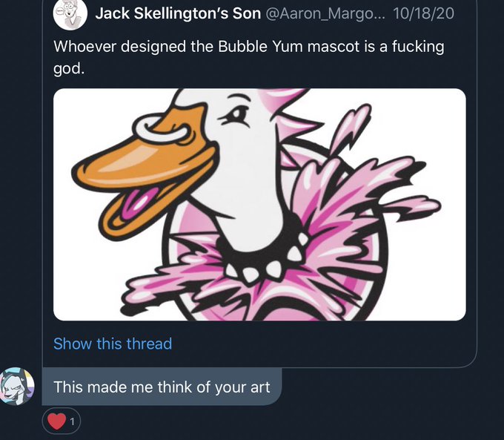
Task: Open the message sender's avatar
Action: (17, 386)
